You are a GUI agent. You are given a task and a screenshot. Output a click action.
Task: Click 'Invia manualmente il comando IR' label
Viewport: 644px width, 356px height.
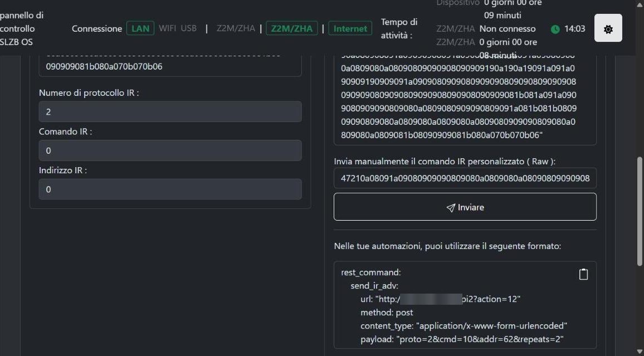point(445,162)
